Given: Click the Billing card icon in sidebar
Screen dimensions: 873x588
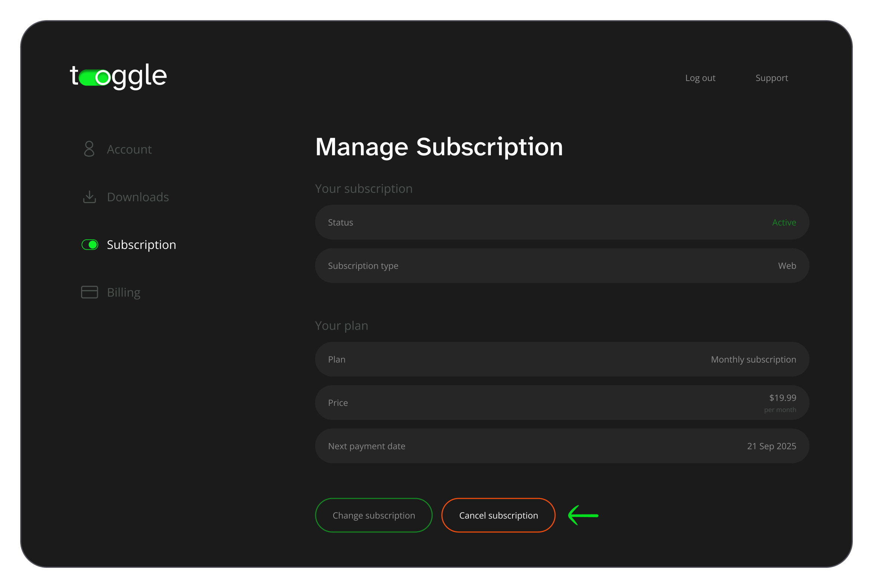Looking at the screenshot, I should [89, 292].
